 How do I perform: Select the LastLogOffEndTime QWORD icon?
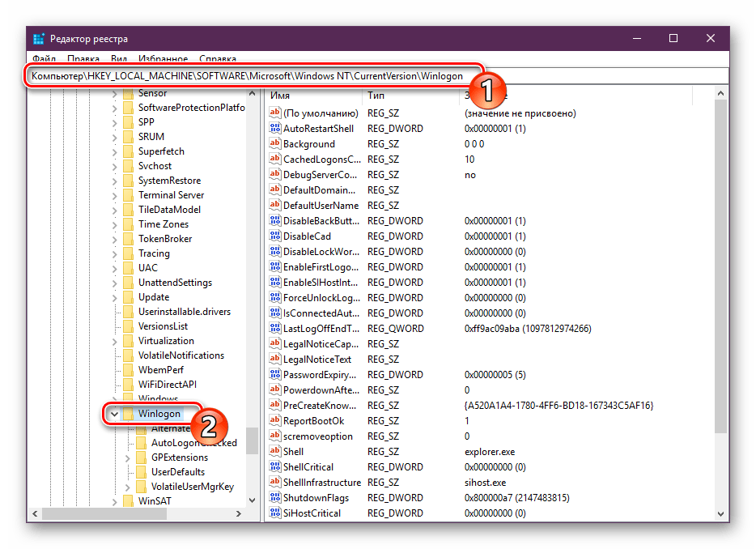click(x=274, y=329)
